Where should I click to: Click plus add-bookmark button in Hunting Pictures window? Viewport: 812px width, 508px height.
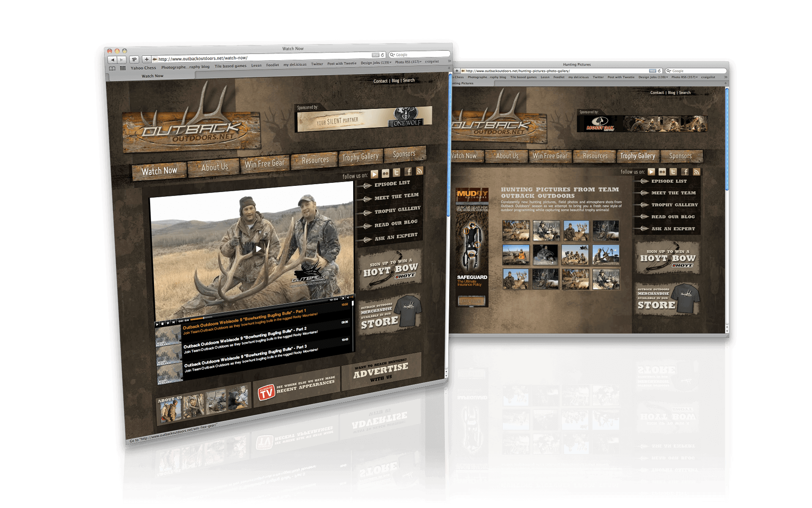[457, 71]
